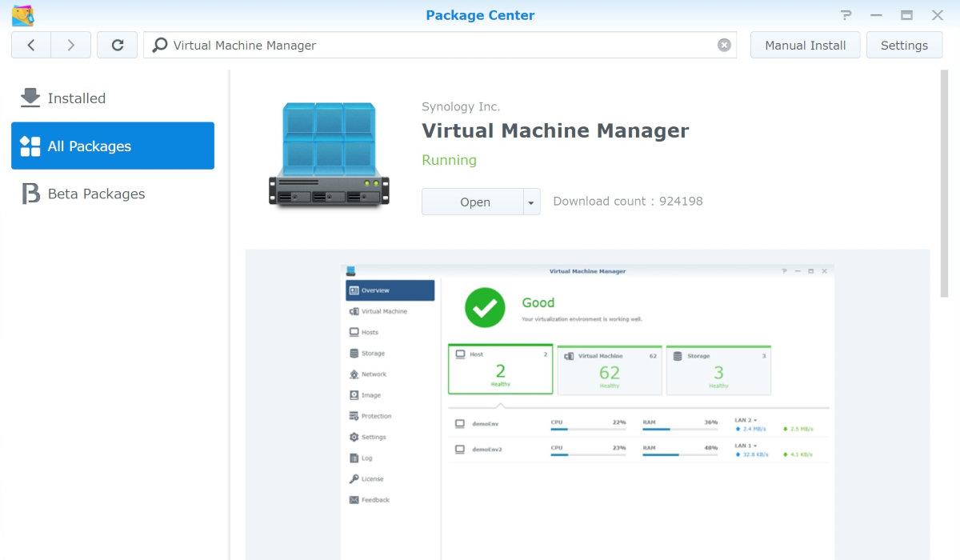Click the vertical scrollbar on the right

[x=946, y=184]
